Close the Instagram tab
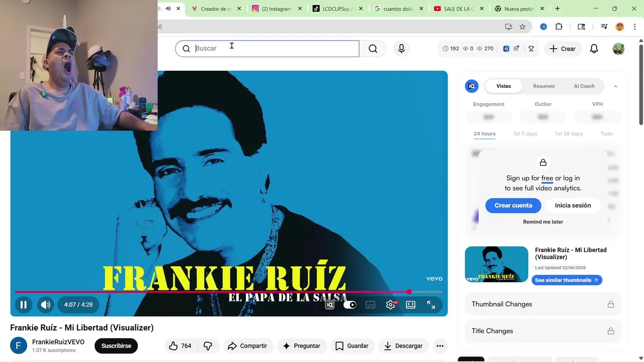 pos(300,9)
